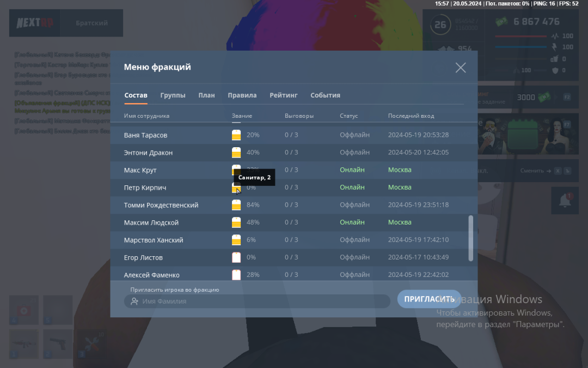This screenshot has height=368, width=588.
Task: Click rank icon for Алексей Фаменко
Action: pyautogui.click(x=236, y=274)
